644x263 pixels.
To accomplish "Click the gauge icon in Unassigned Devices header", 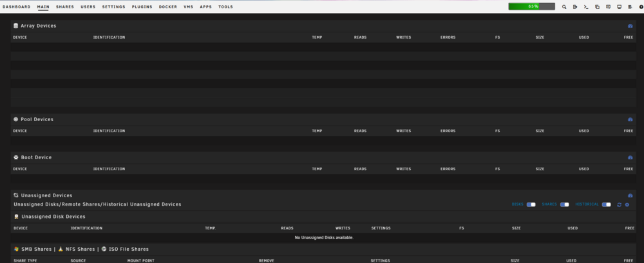I will tap(630, 195).
